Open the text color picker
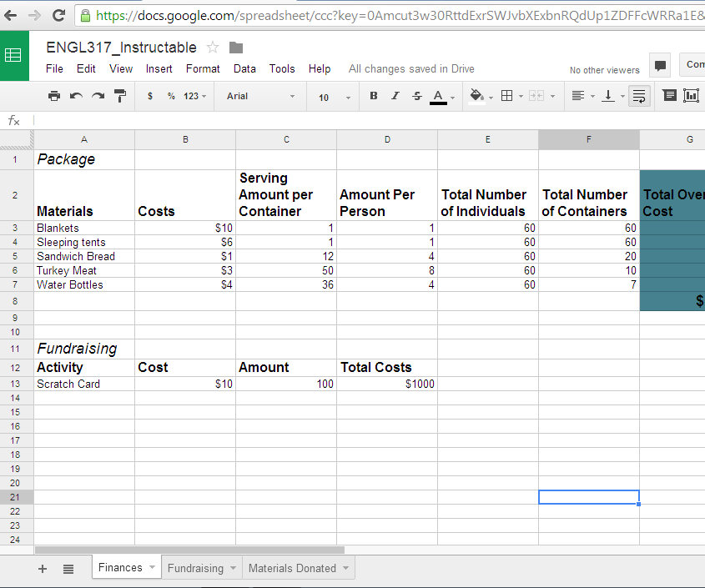The image size is (705, 588). point(438,97)
